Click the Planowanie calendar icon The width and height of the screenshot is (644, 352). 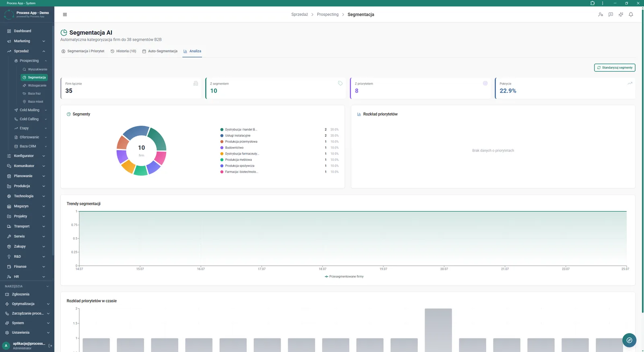click(x=9, y=176)
